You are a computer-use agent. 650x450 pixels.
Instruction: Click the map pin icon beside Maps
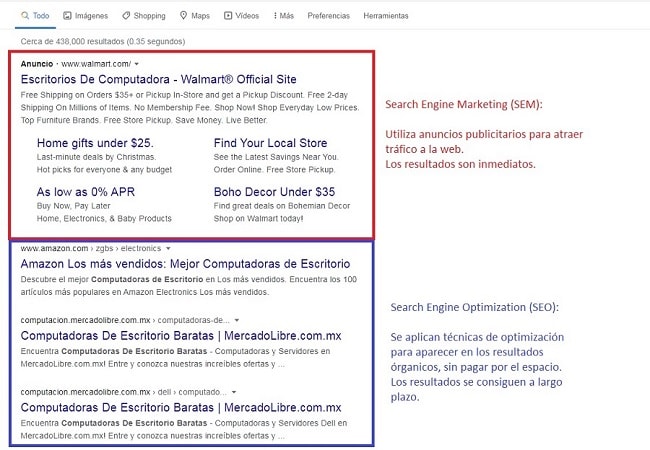[183, 16]
